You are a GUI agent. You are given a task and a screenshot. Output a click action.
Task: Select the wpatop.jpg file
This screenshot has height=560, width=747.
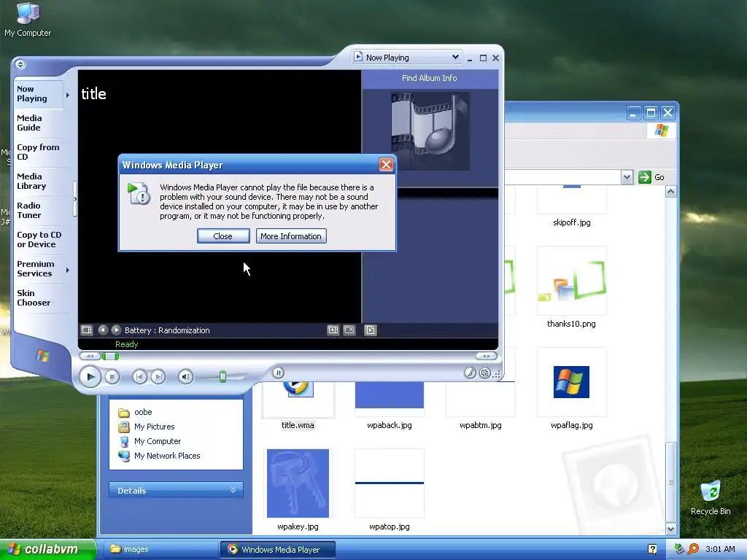point(390,483)
